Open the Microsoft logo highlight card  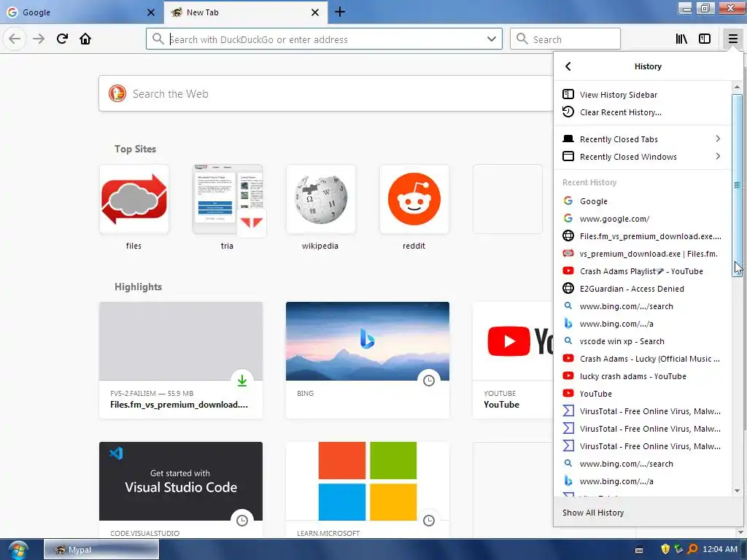tap(368, 490)
